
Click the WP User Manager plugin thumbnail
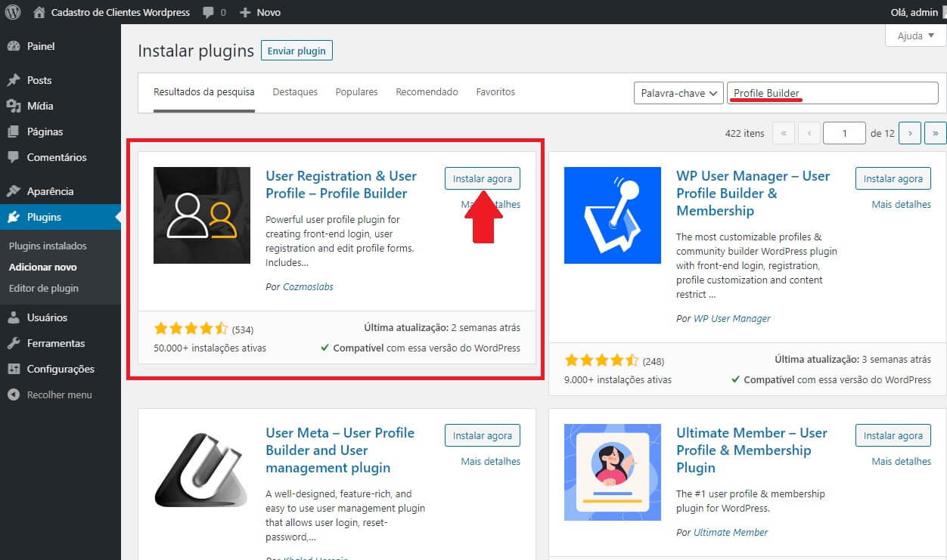tap(613, 215)
